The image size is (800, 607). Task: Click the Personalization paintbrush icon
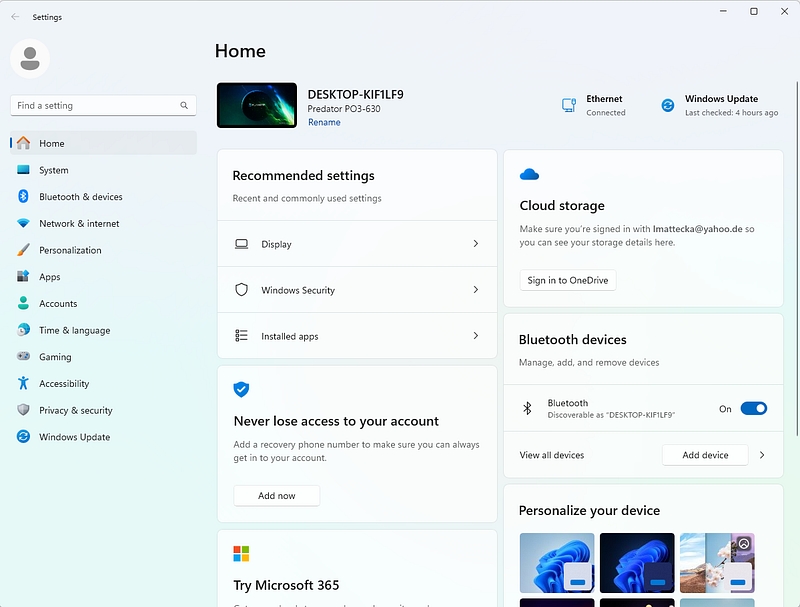click(23, 250)
